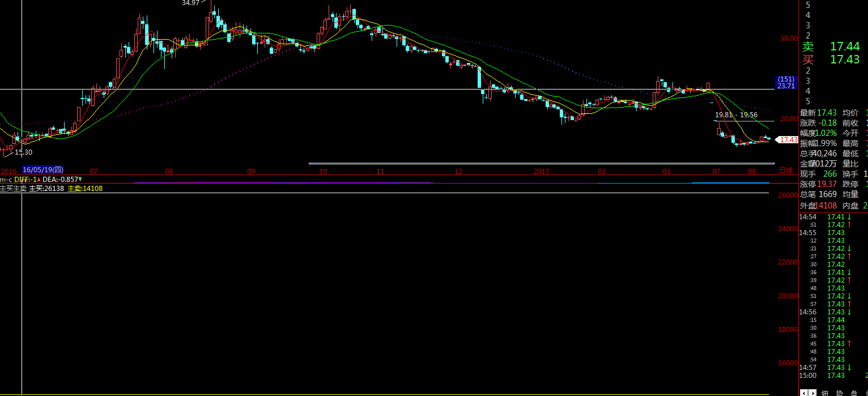Click the 16/05/19(四) date marker
The height and width of the screenshot is (396, 868).
[x=43, y=169]
